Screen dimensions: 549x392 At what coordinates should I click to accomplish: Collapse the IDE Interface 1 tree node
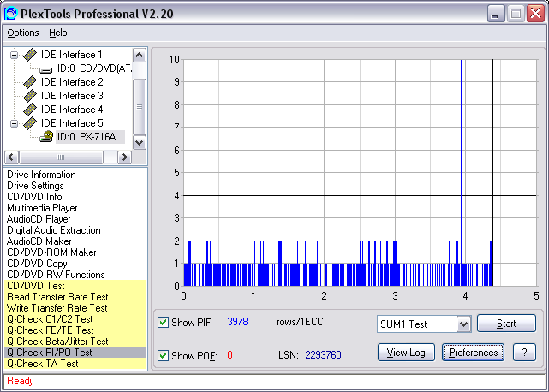point(14,55)
